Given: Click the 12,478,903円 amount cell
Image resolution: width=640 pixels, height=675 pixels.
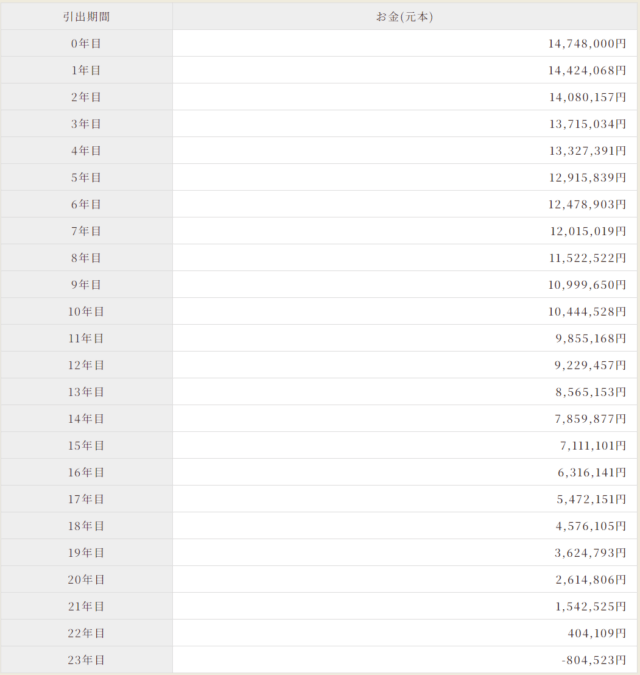Looking at the screenshot, I should pyautogui.click(x=586, y=204).
